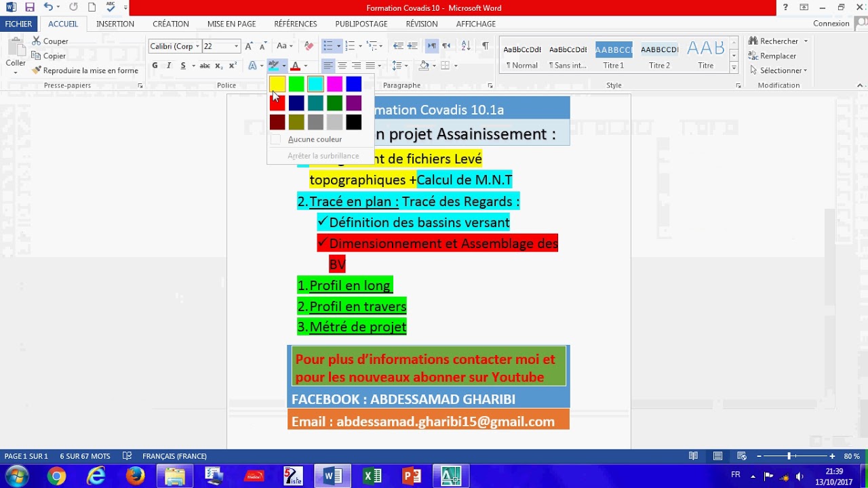The height and width of the screenshot is (488, 868).
Task: Click Remplacer in Modification group
Action: click(x=772, y=56)
